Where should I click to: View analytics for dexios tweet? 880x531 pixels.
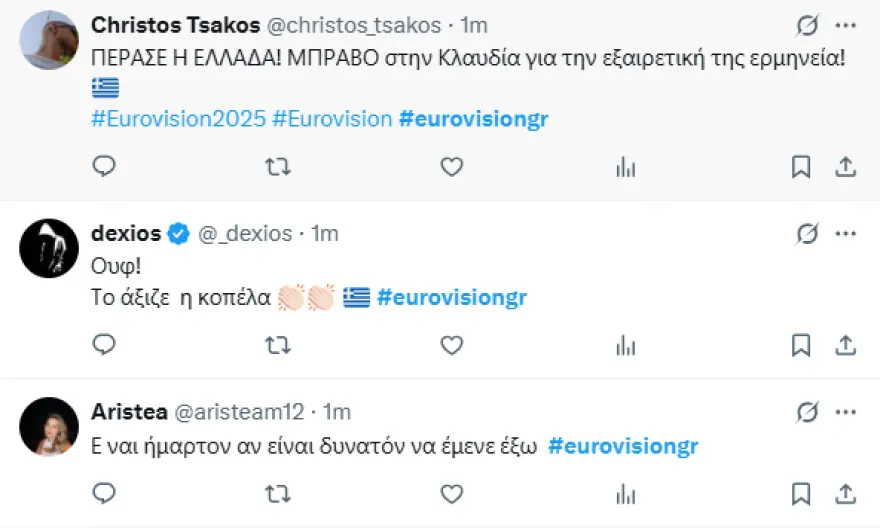[626, 345]
